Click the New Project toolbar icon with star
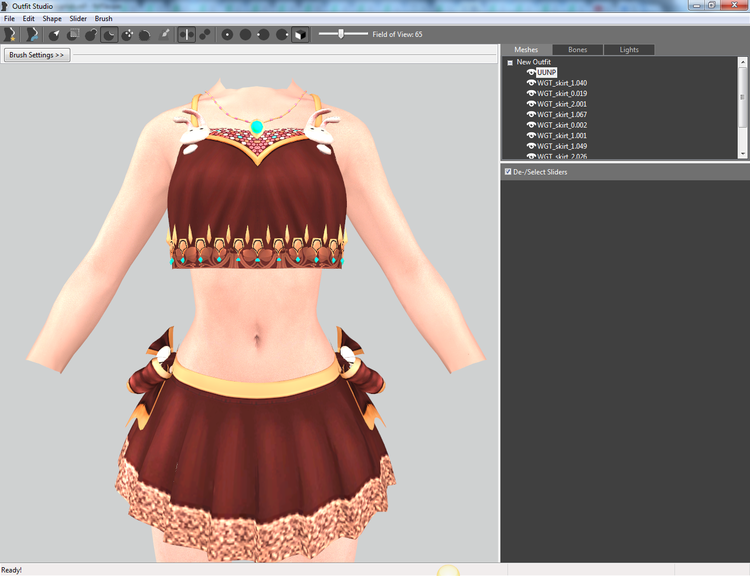750x576 pixels. [x=10, y=34]
